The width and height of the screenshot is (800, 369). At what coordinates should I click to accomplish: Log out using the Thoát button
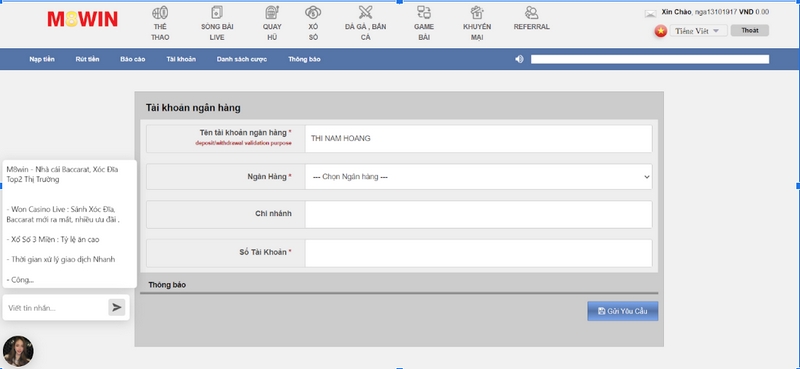[x=749, y=31]
